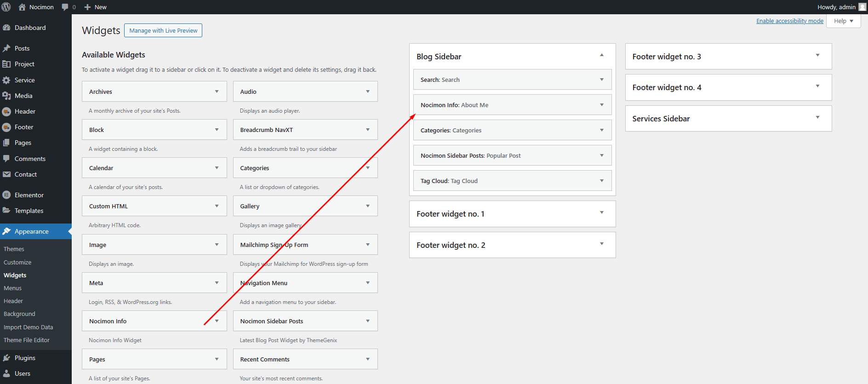
Task: Expand Services Sidebar panel
Action: coord(817,117)
